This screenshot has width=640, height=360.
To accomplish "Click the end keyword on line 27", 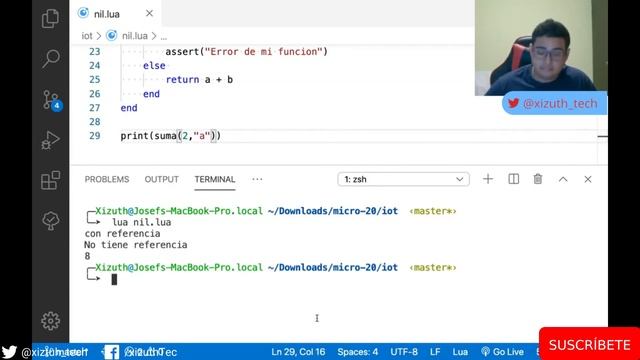I will tap(129, 108).
